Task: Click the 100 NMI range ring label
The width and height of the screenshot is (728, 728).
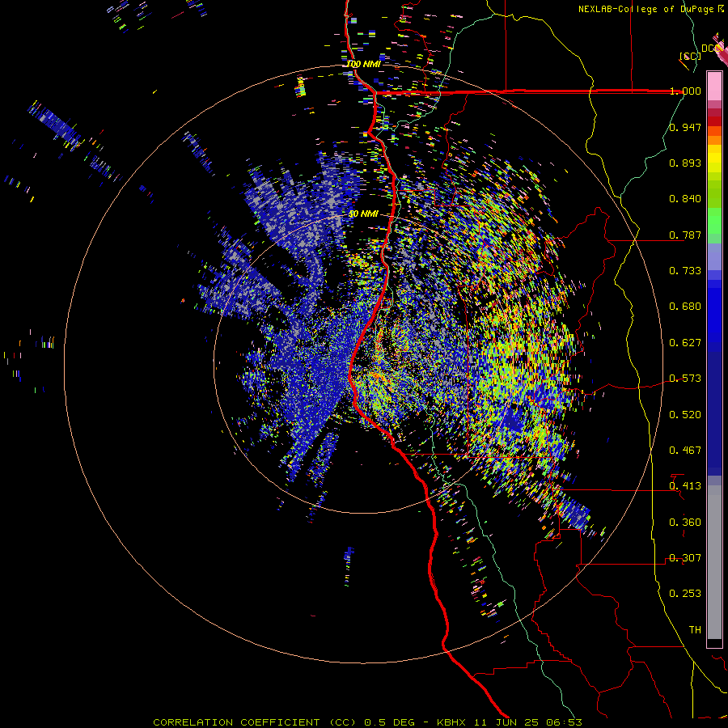Action: click(363, 64)
